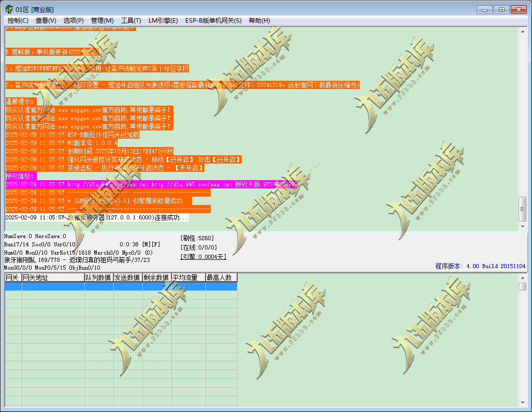Click the 数据库服务器(127.0.0.1:6000)连接成功 log line

tap(97, 217)
